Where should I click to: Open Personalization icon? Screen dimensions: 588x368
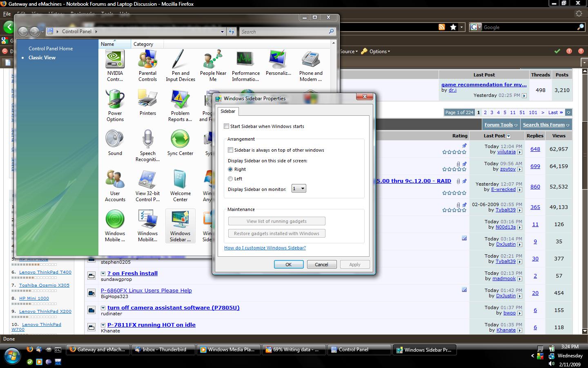(278, 63)
